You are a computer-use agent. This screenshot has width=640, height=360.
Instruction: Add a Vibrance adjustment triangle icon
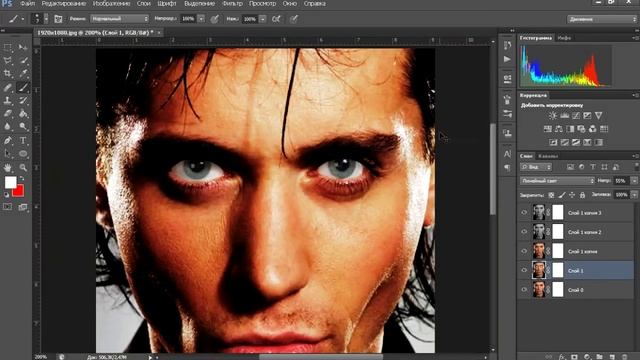[x=598, y=116]
